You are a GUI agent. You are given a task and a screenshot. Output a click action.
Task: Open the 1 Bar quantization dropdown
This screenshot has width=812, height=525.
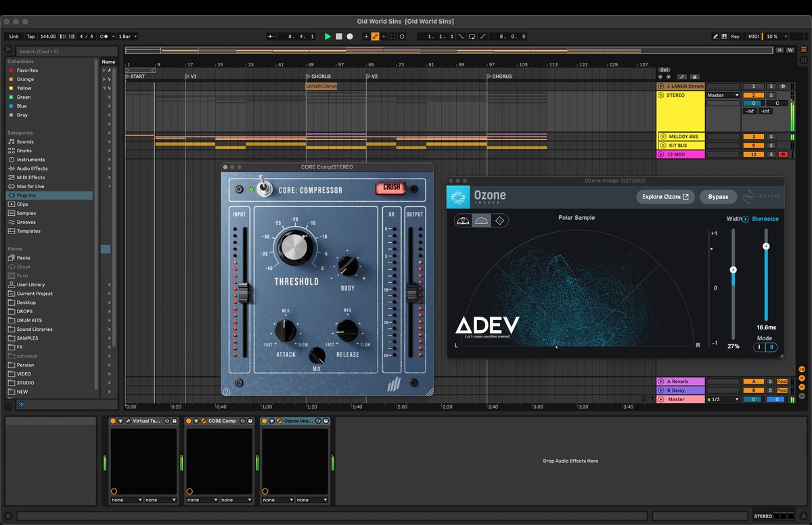[x=127, y=37]
